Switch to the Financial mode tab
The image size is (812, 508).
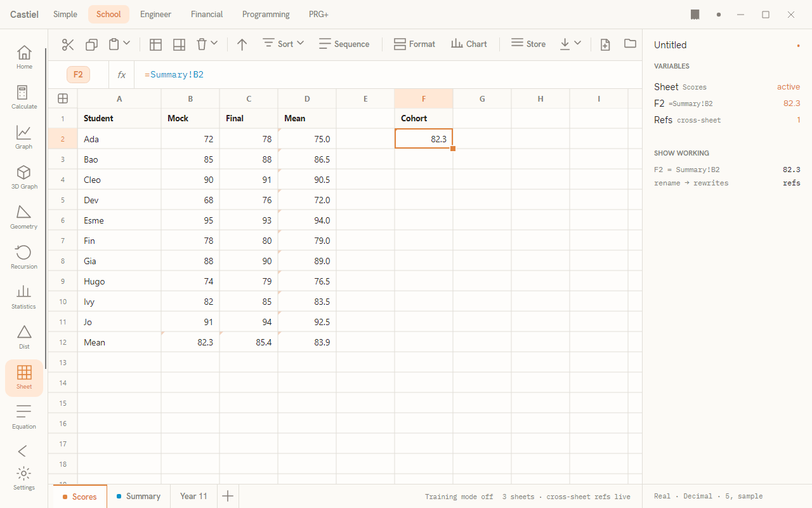[x=207, y=14]
